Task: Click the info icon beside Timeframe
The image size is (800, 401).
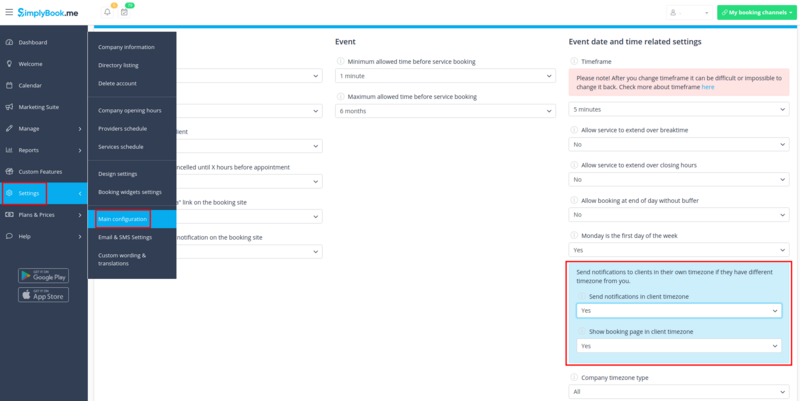Action: 573,61
